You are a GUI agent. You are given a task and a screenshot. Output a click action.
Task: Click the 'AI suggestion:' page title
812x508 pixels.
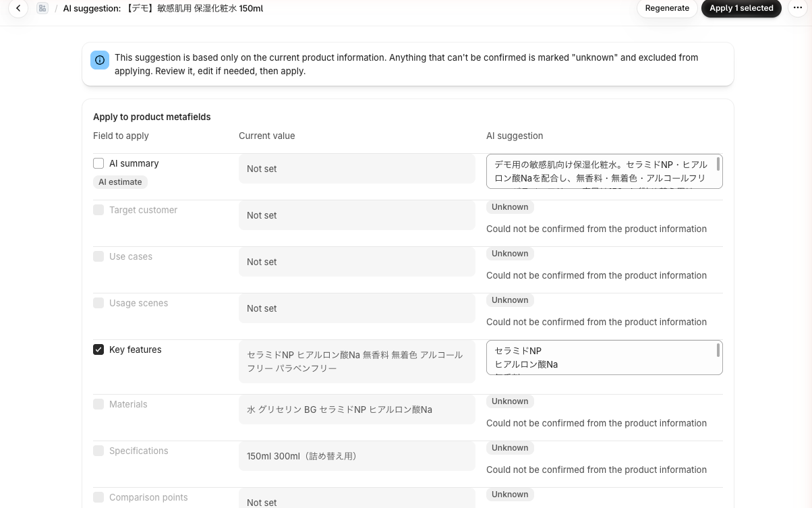(x=163, y=8)
